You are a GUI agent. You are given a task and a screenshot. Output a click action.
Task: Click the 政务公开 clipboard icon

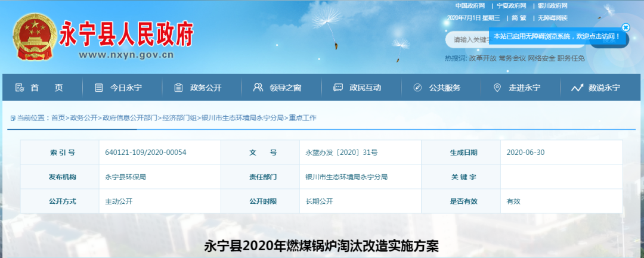[178, 88]
